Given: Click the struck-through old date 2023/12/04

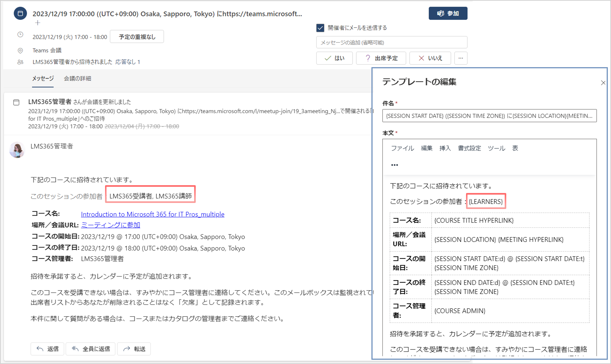Looking at the screenshot, I should 142,126.
